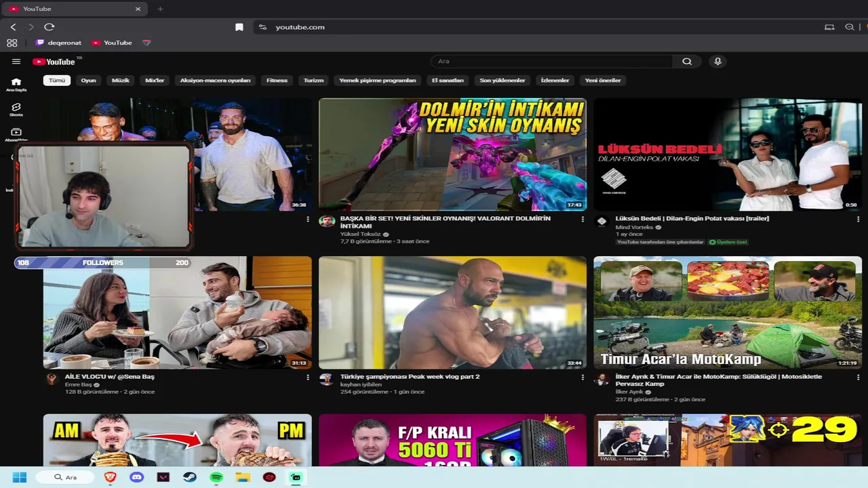Open the Timur Acar'la MotoKamp thumbnail

(728, 312)
